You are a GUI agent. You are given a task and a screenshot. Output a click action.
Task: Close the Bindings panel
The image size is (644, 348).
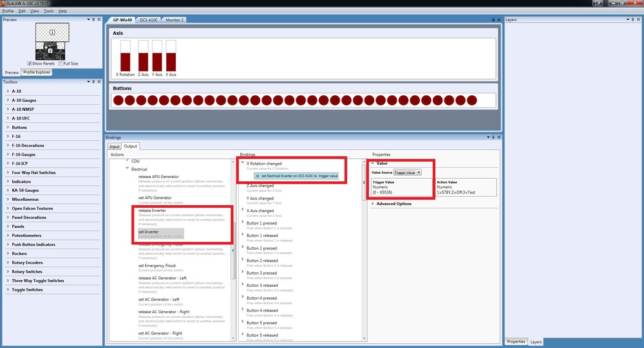click(x=499, y=137)
